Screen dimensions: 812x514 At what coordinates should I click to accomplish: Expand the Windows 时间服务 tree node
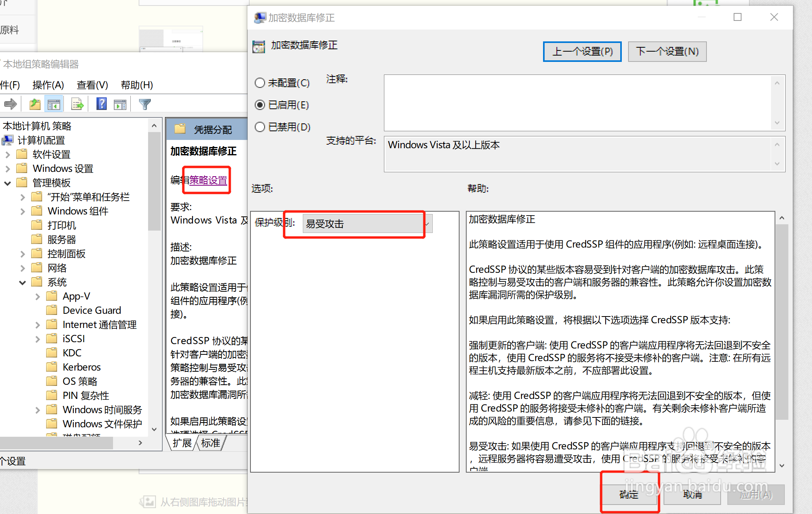(x=37, y=410)
